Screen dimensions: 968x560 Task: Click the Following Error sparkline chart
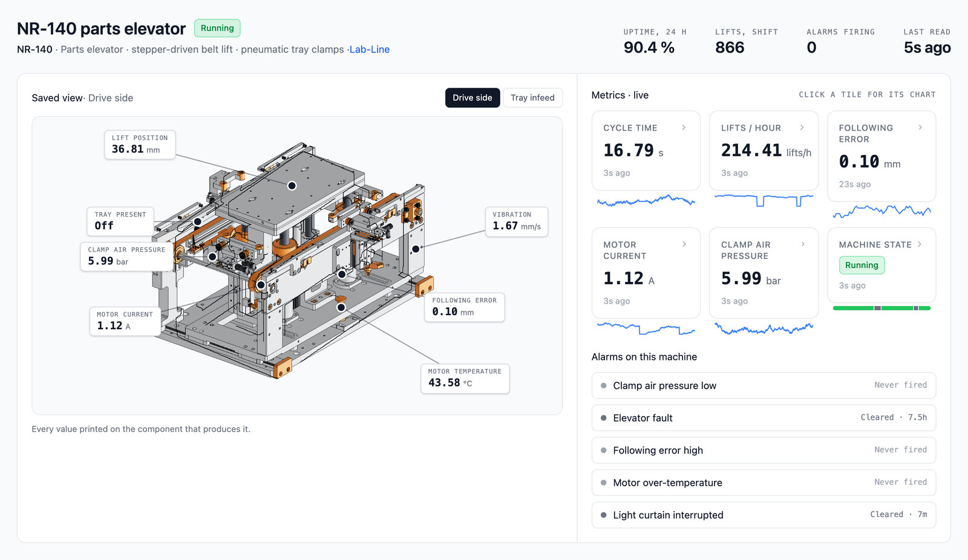click(881, 211)
